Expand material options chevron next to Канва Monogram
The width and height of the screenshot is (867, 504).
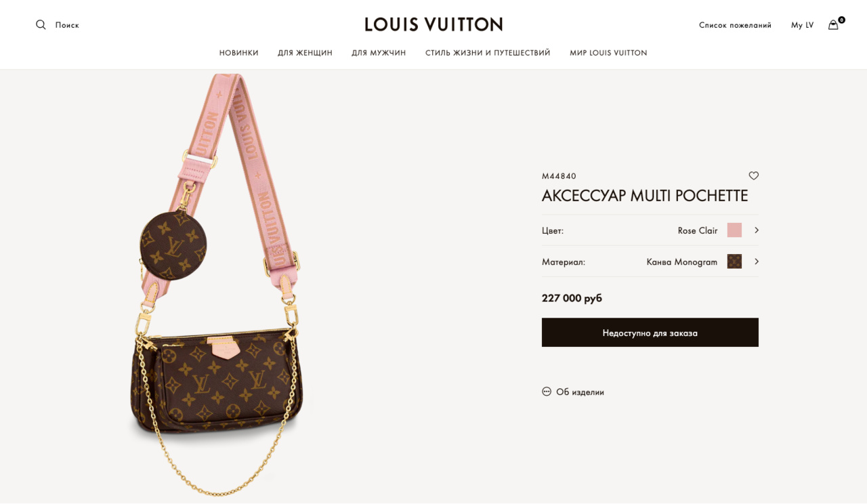[757, 261]
